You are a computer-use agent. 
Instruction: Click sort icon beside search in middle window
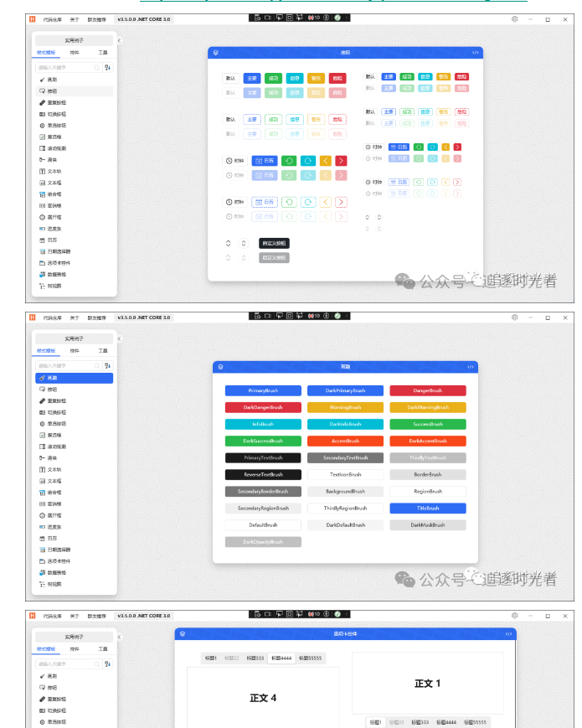click(x=108, y=365)
